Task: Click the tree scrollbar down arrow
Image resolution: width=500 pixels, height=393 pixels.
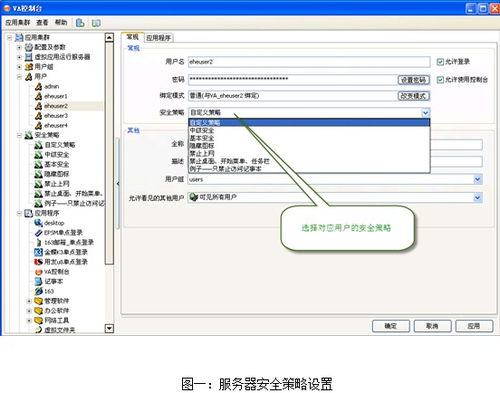Action: point(109,329)
